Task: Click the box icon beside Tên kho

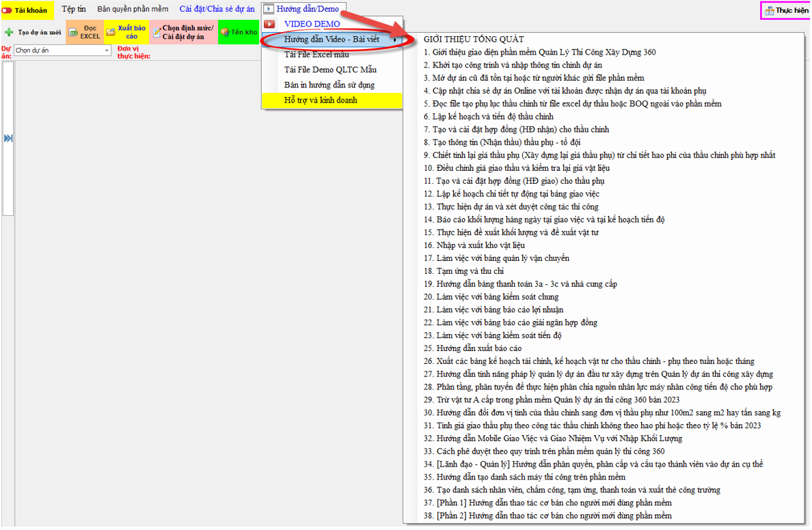Action: click(x=225, y=32)
